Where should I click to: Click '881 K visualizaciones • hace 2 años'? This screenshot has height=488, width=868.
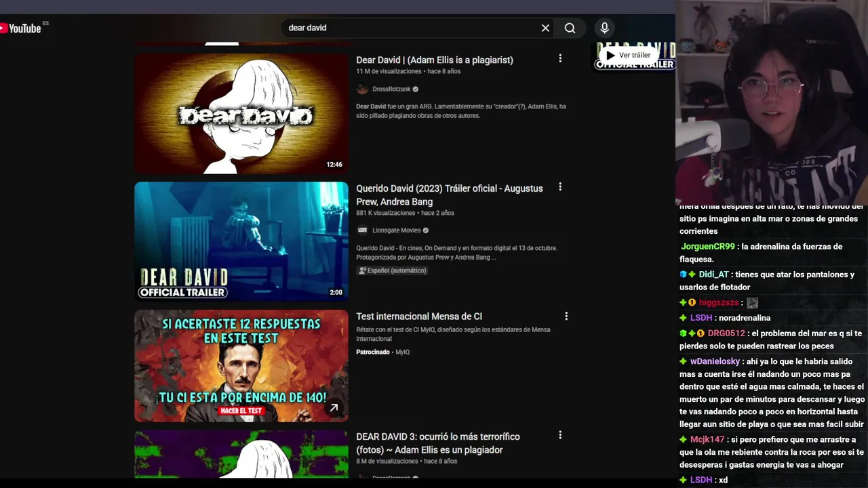click(x=405, y=213)
